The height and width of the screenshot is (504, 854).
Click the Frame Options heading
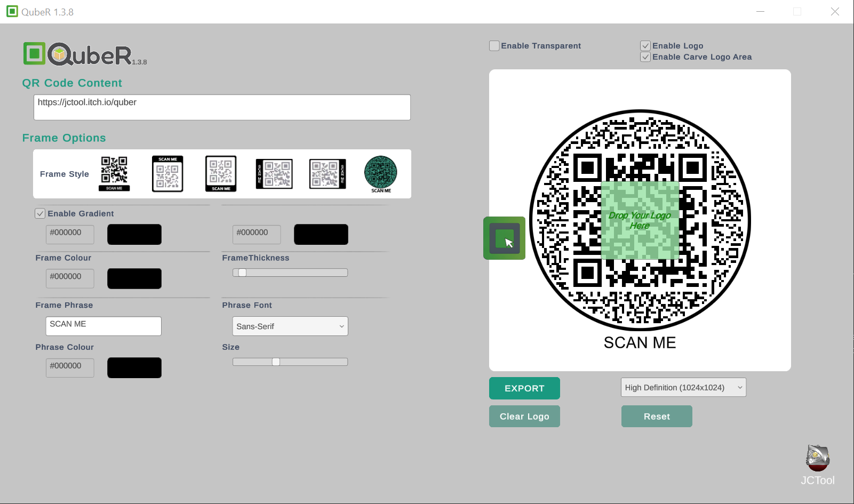[64, 138]
